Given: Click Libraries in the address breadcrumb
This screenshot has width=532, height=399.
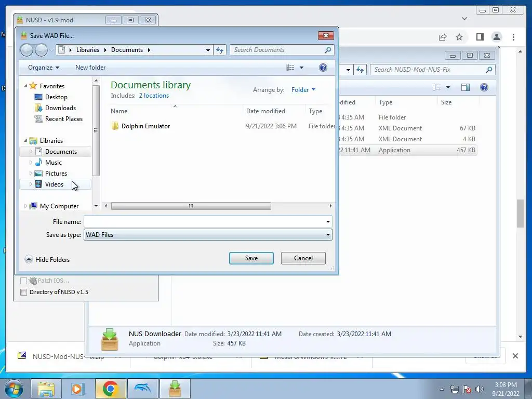Looking at the screenshot, I should point(87,50).
